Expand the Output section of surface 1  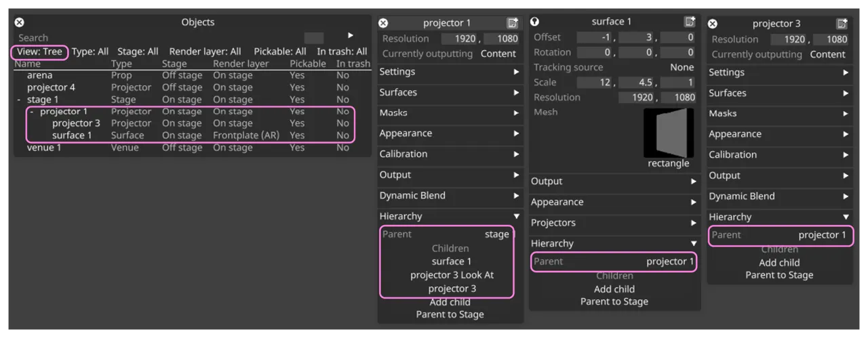(614, 182)
